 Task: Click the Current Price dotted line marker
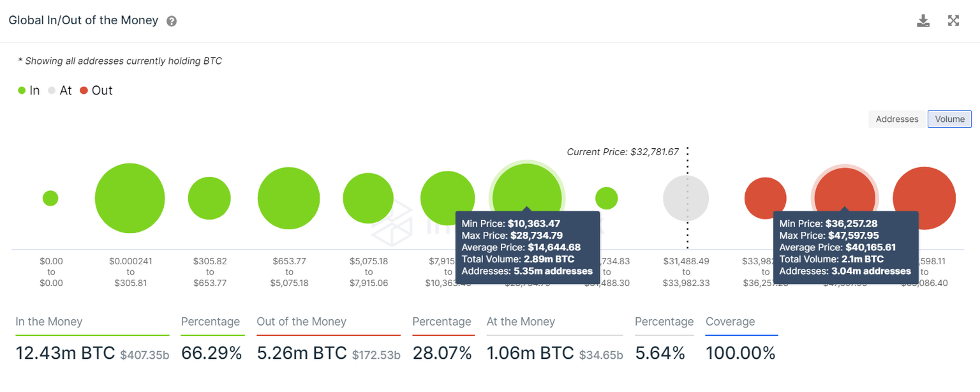tap(687, 198)
